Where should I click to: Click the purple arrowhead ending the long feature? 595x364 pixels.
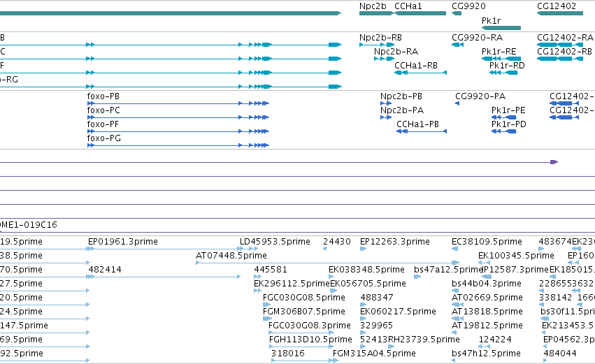[x=554, y=162]
